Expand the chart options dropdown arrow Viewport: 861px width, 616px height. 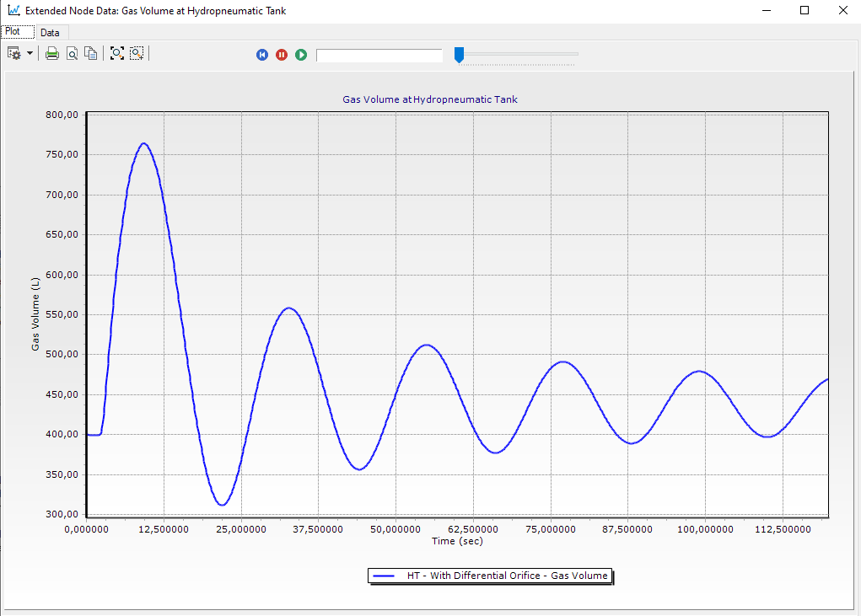click(30, 53)
